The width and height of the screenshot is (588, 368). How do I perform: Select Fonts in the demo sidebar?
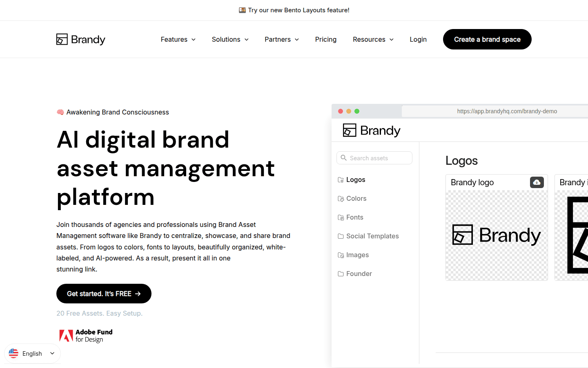355,217
